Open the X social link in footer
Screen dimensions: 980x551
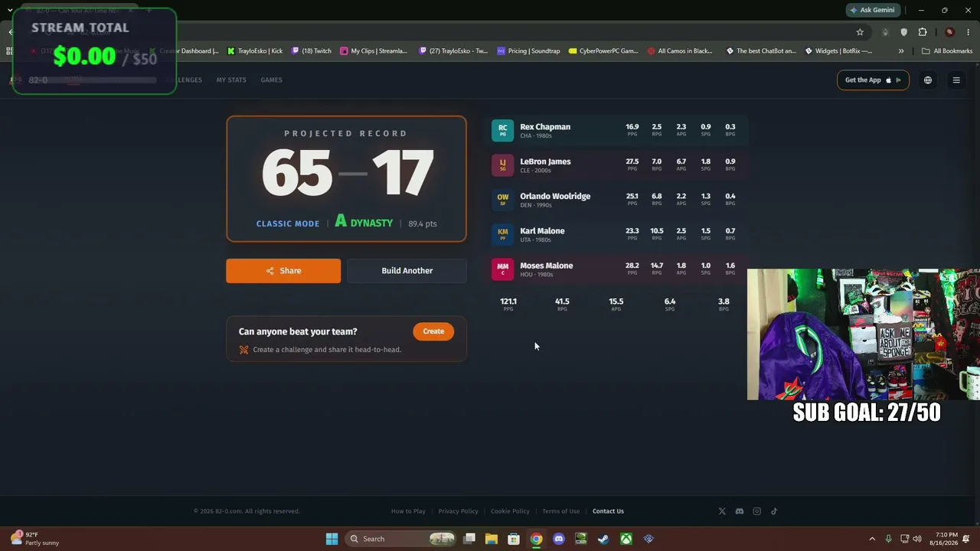pos(722,511)
